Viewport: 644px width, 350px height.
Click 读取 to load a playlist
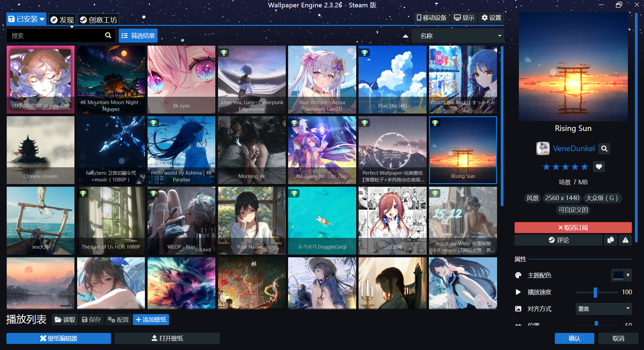65,319
